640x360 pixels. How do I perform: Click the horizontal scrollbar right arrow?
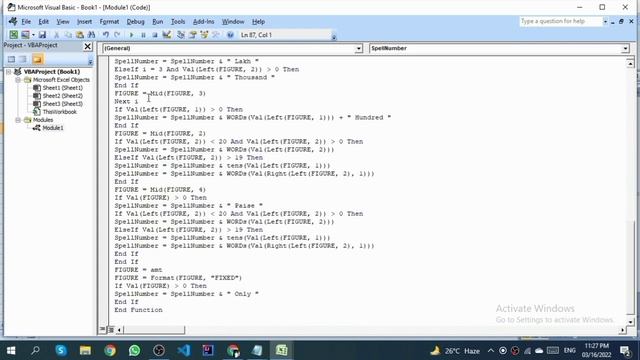click(622, 330)
